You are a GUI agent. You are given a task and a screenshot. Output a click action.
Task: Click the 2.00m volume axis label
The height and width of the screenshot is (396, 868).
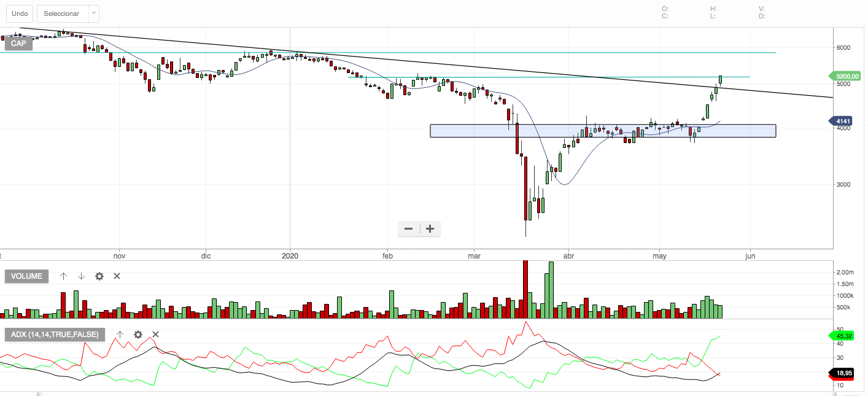(845, 272)
